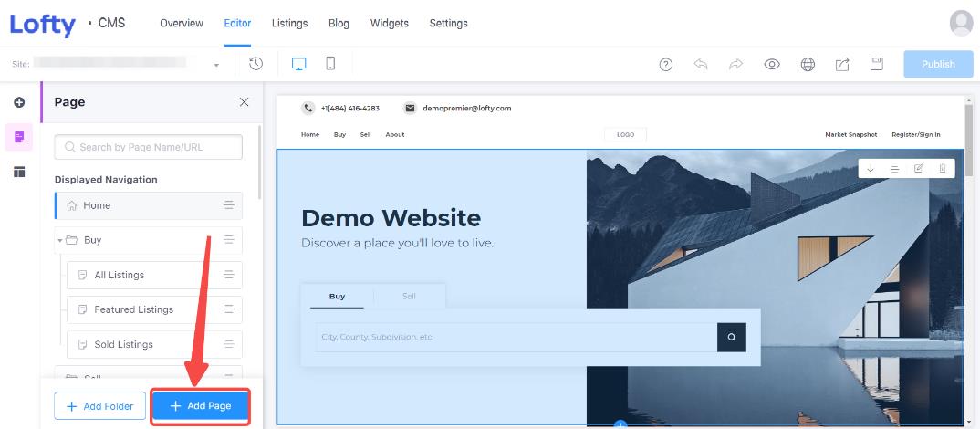Viewport: 980px width, 429px height.
Task: Open the help question mark icon
Action: tap(665, 65)
